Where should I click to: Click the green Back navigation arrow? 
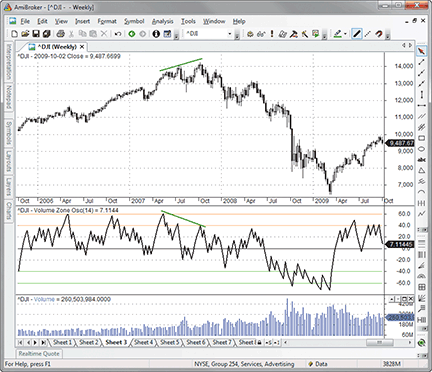click(x=132, y=34)
